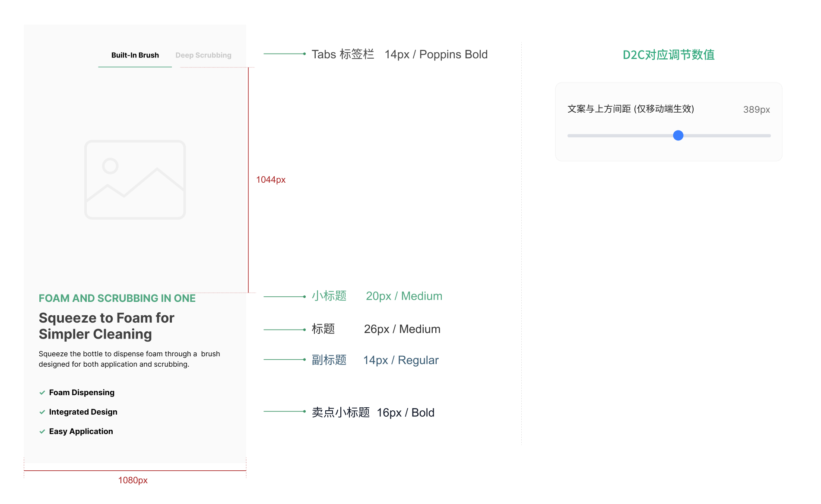Click checkmark icon beside Integrated Design
Screen dimensions: 821x504
pos(42,412)
